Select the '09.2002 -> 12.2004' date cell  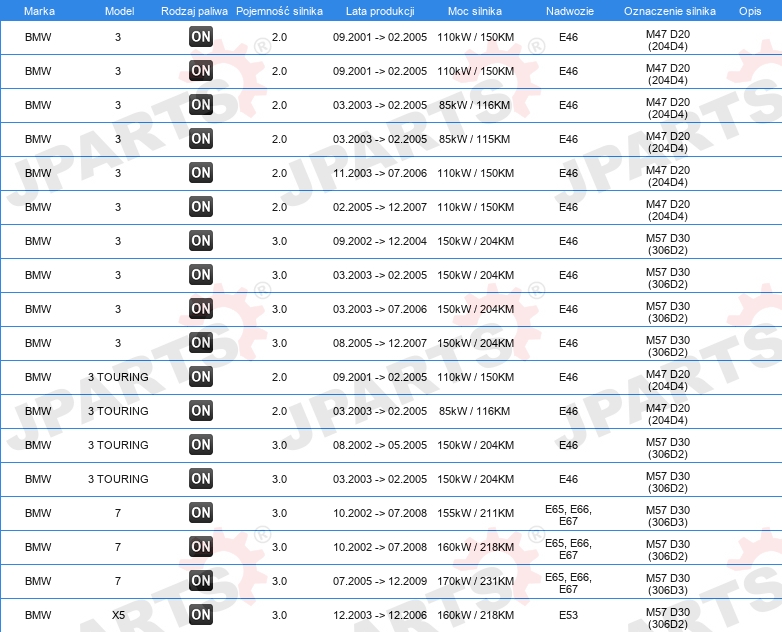(380, 241)
